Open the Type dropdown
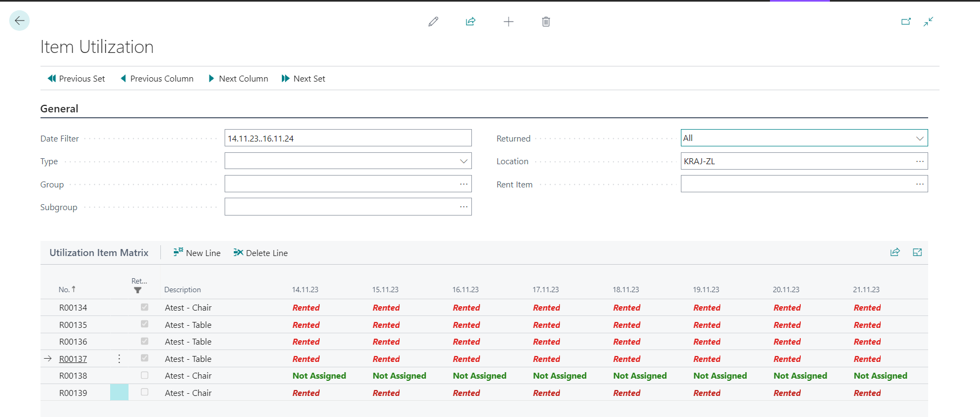 (463, 161)
